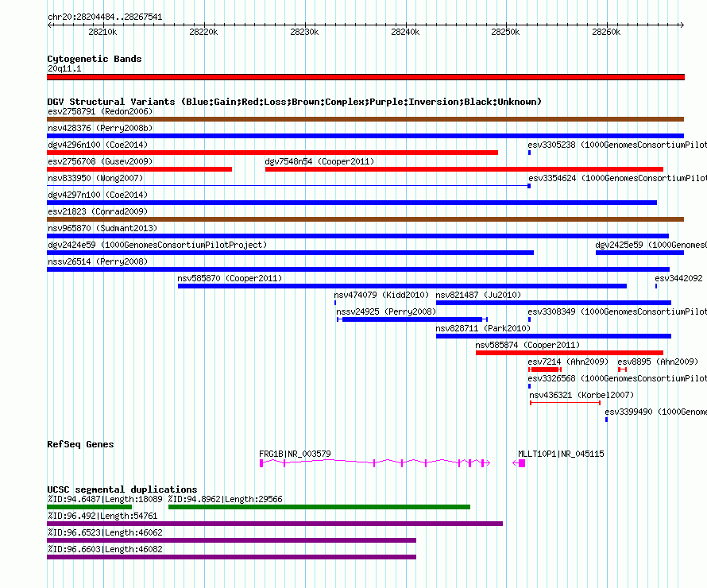Select dgv2424e59 variant label
This screenshot has height=588, width=707.
point(157,245)
